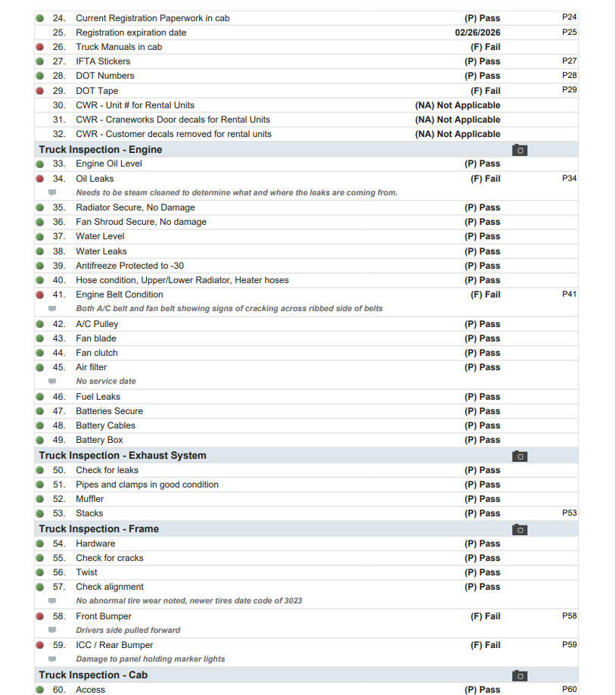The width and height of the screenshot is (616, 695).
Task: Select registration expiration date 02/26/2026
Action: coord(478,33)
